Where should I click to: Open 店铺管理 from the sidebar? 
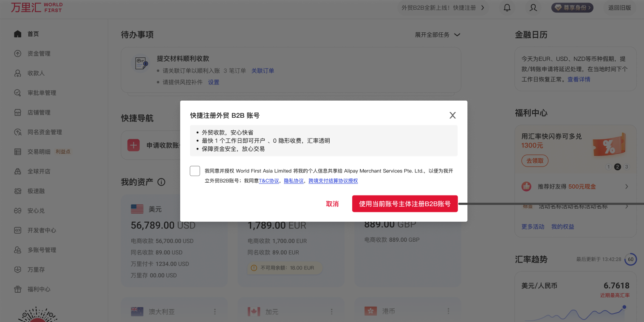click(x=39, y=112)
